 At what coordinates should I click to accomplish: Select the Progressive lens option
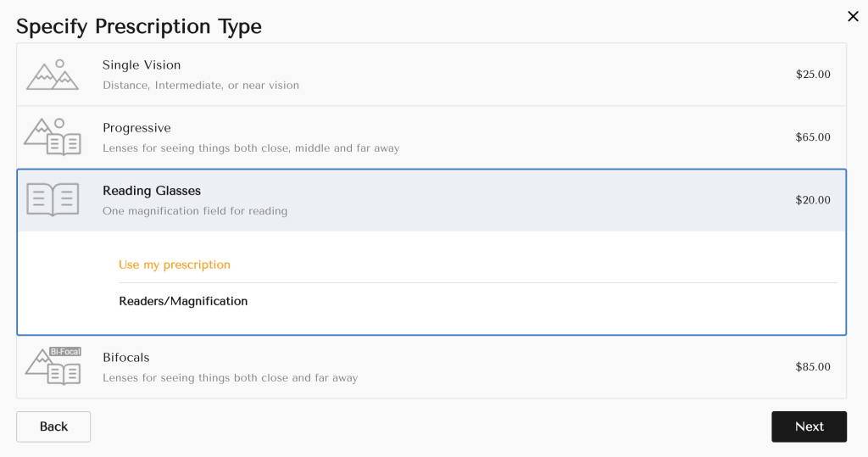431,137
